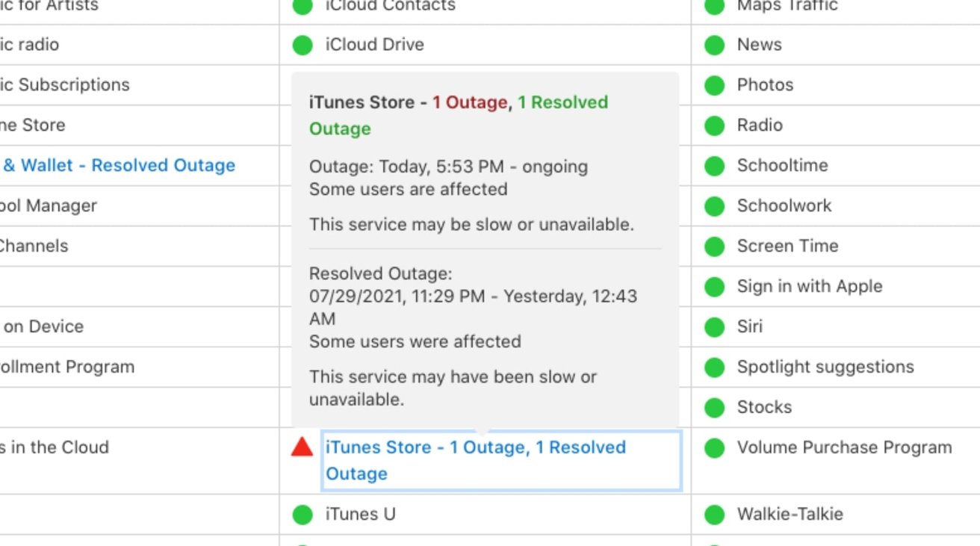Viewport: 980px width, 546px height.
Task: Click the green status dot beside Stocks
Action: click(715, 408)
